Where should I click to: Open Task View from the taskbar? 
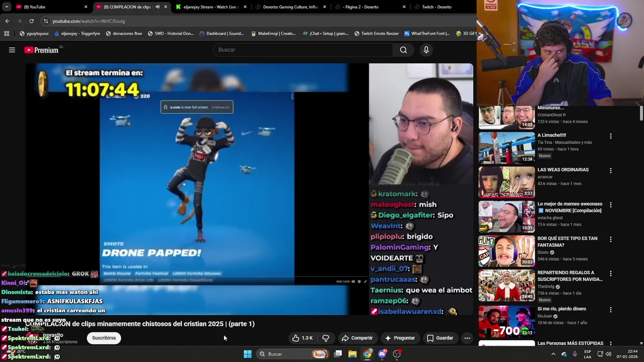point(338,354)
